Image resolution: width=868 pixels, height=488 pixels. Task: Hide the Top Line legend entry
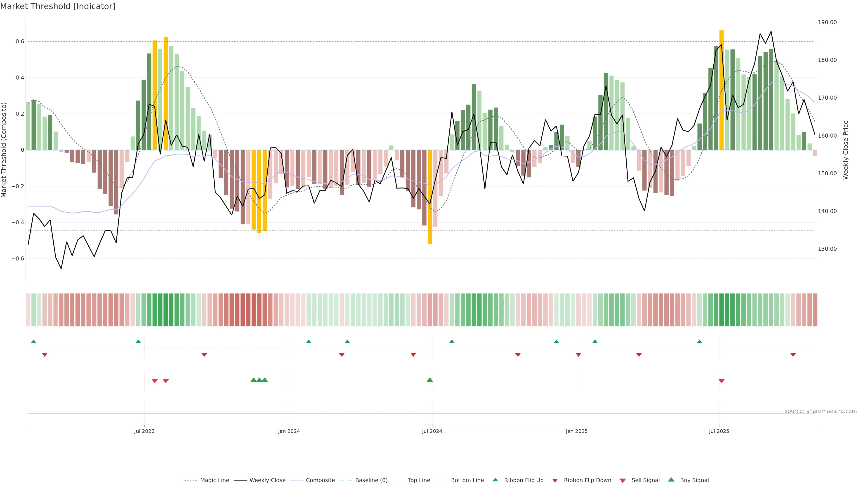tap(419, 480)
